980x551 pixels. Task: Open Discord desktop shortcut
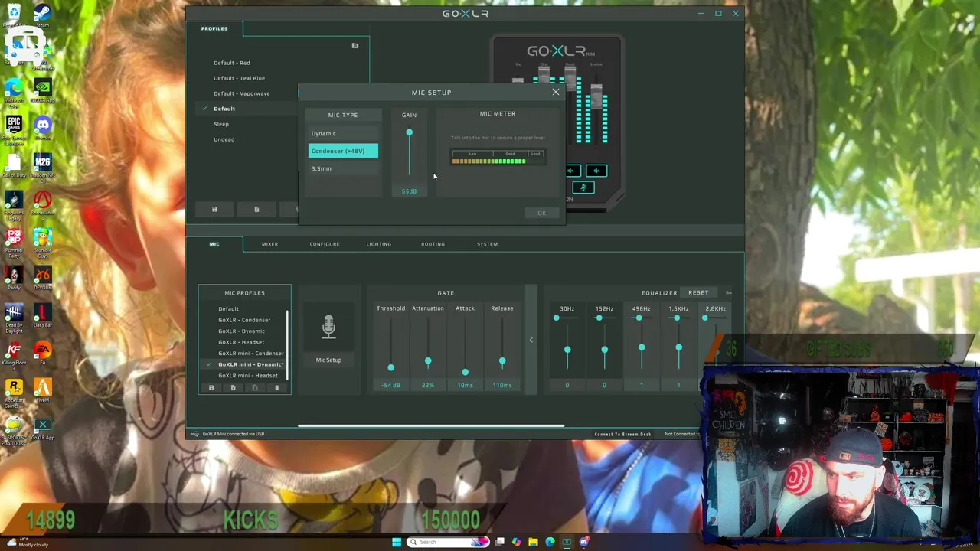coord(42,127)
